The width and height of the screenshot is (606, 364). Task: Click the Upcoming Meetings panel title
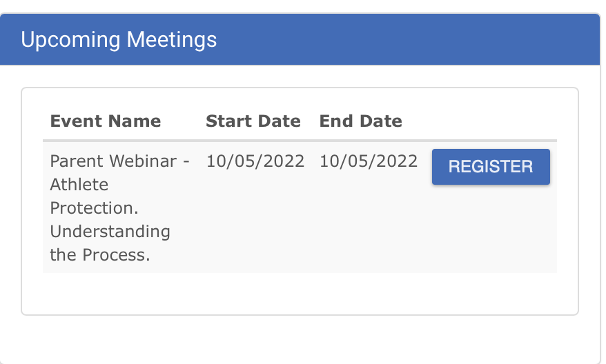[x=119, y=39]
